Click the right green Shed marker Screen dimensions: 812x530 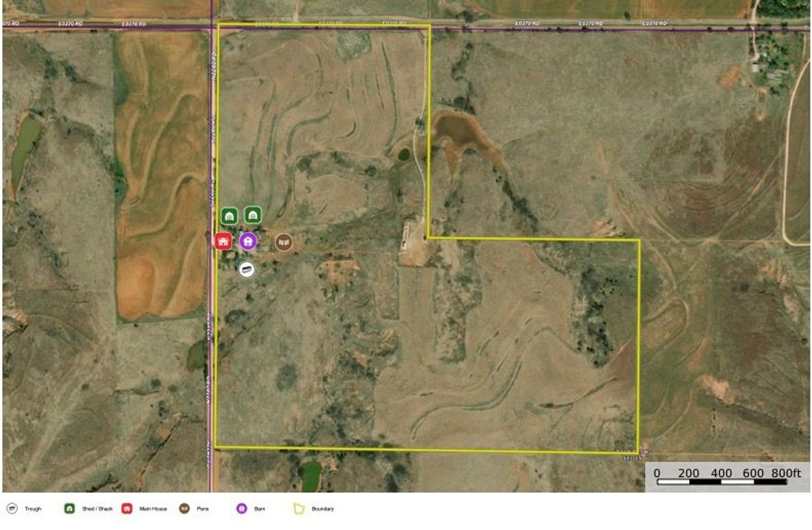(x=253, y=215)
